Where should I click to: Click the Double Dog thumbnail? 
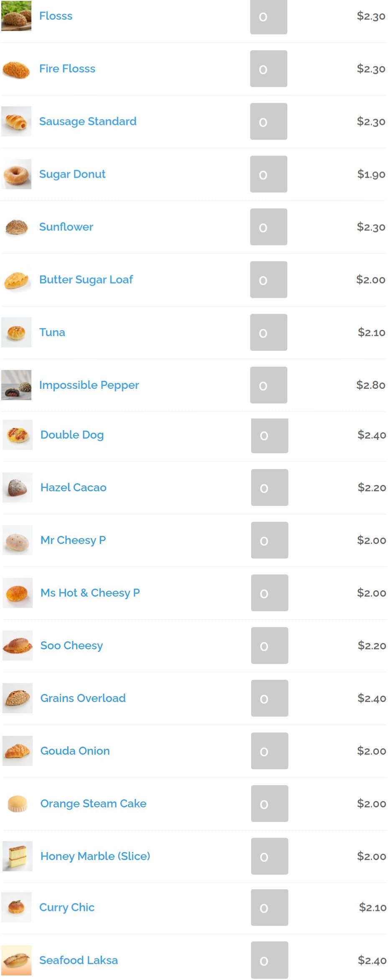18,434
